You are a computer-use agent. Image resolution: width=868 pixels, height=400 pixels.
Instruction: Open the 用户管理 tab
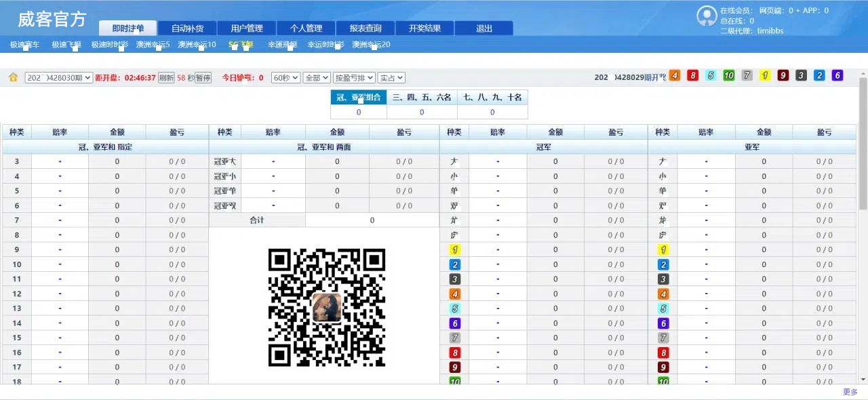tap(247, 28)
